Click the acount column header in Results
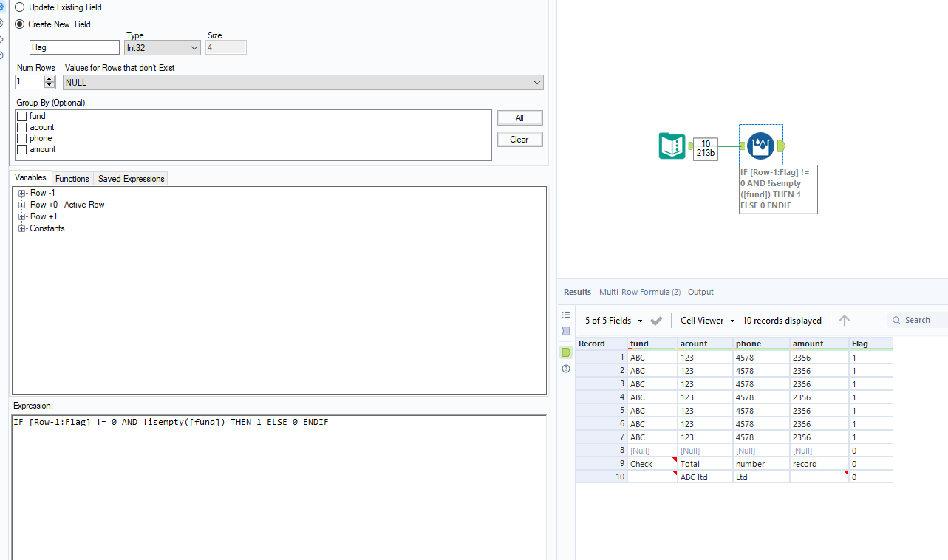 click(x=706, y=344)
